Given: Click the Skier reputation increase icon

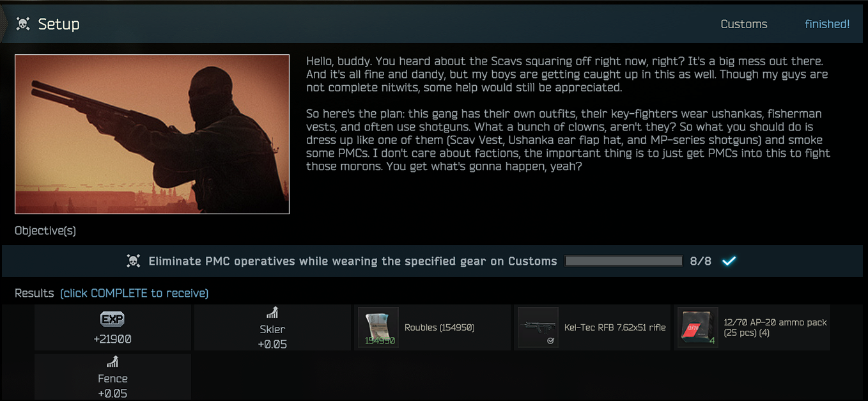Looking at the screenshot, I should tap(272, 313).
